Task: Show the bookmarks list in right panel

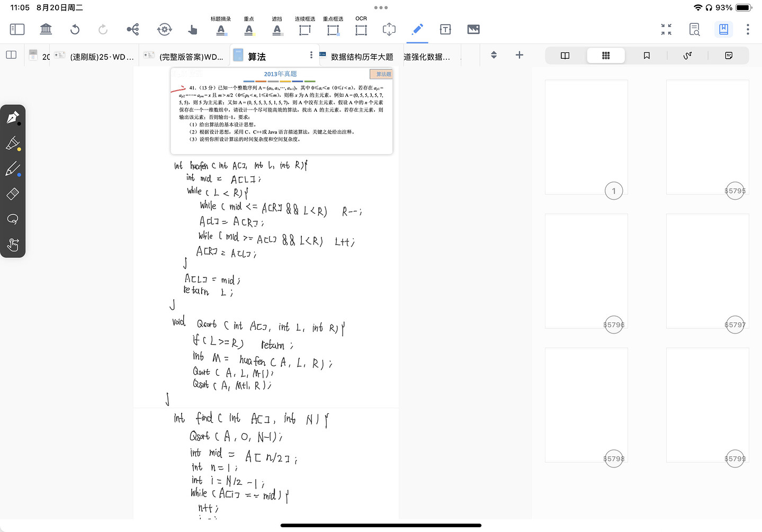Action: point(647,56)
